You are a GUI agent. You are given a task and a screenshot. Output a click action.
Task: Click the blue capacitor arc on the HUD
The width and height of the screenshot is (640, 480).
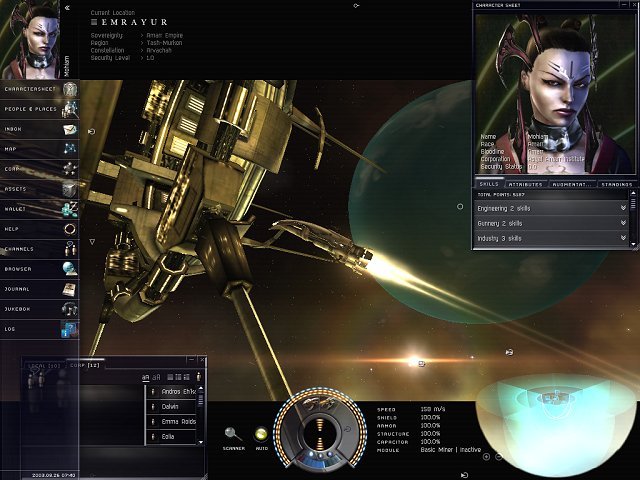point(320,462)
